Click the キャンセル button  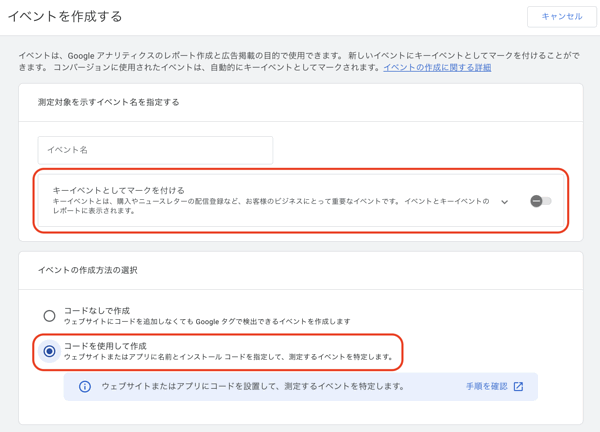(561, 16)
